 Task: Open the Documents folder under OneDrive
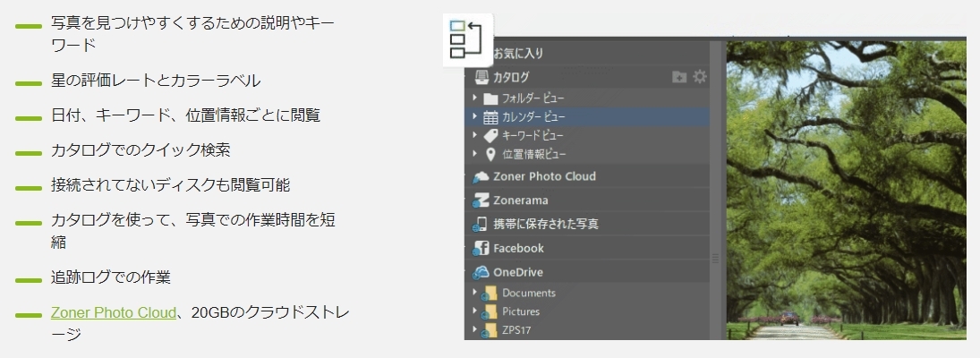pyautogui.click(x=529, y=293)
